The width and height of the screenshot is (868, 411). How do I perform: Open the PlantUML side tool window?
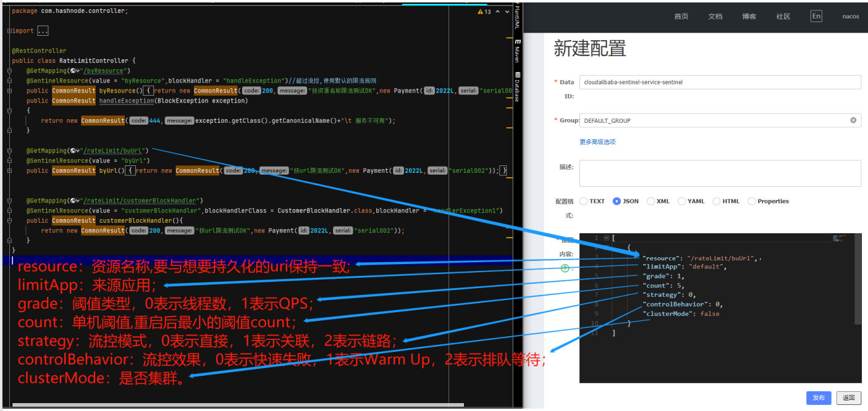[517, 17]
